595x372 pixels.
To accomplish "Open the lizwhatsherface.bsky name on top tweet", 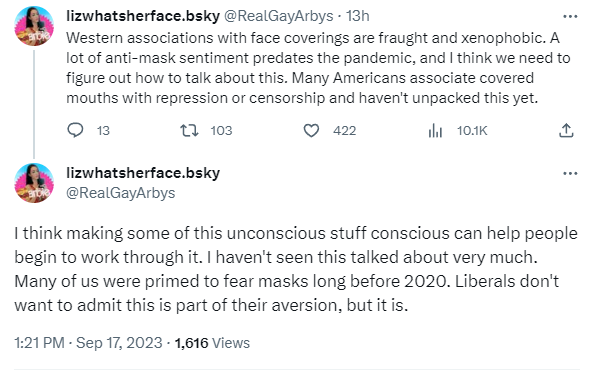I will pyautogui.click(x=143, y=16).
